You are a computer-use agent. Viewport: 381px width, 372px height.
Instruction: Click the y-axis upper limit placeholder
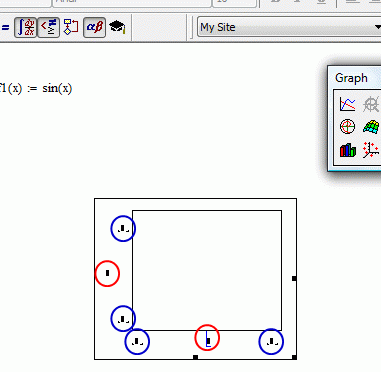pyautogui.click(x=123, y=228)
